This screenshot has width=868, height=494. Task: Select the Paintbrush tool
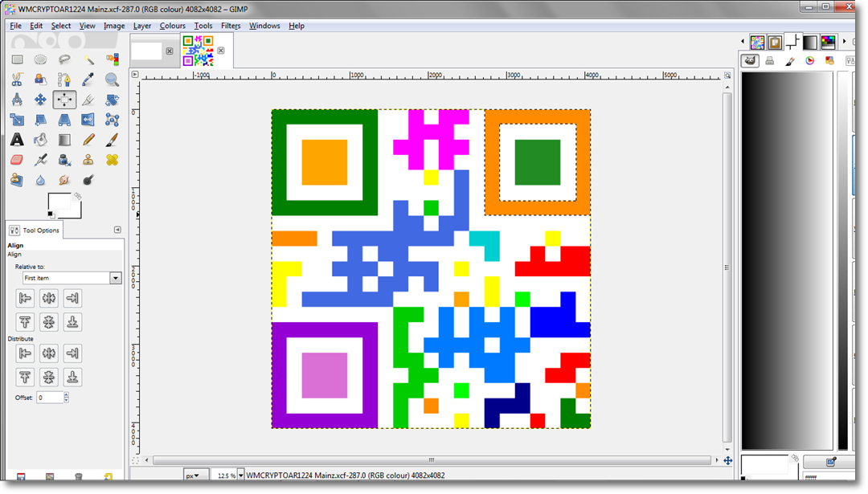coord(112,140)
